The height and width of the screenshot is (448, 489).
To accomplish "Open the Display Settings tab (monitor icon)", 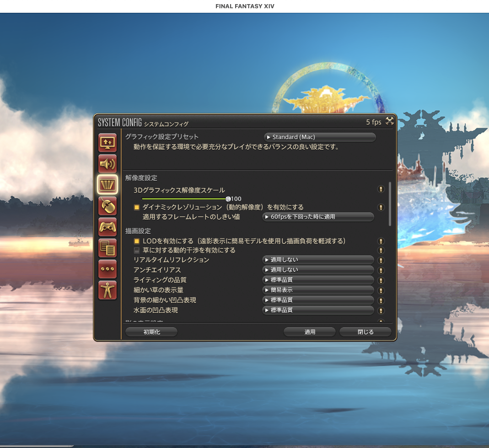I will [x=107, y=143].
